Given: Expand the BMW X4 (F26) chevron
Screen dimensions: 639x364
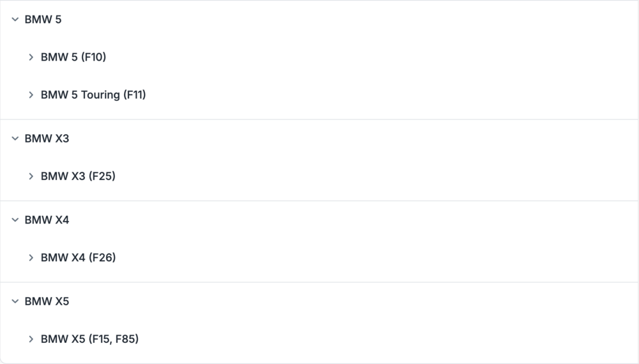Looking at the screenshot, I should coord(31,258).
